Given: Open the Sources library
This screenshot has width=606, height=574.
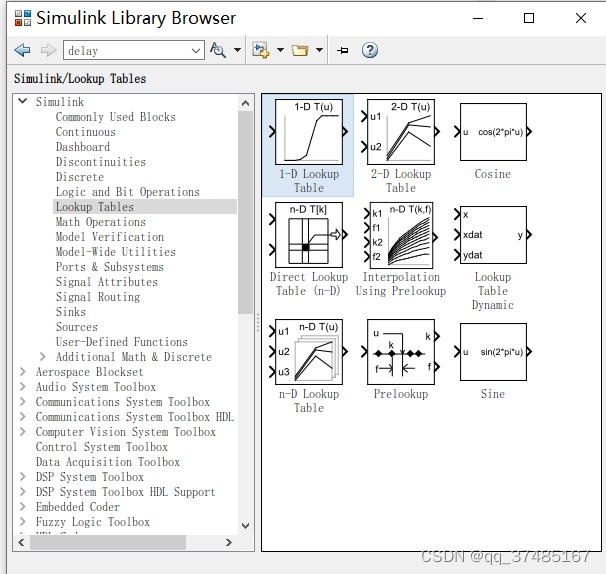Looking at the screenshot, I should 77,327.
